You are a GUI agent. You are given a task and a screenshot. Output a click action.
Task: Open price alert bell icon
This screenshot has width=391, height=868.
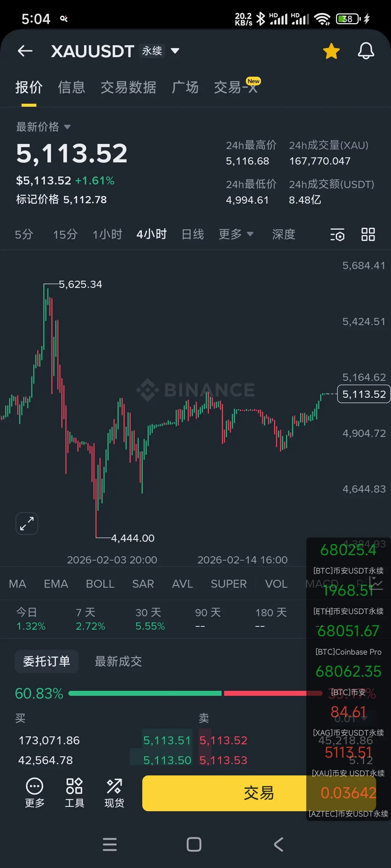click(366, 51)
